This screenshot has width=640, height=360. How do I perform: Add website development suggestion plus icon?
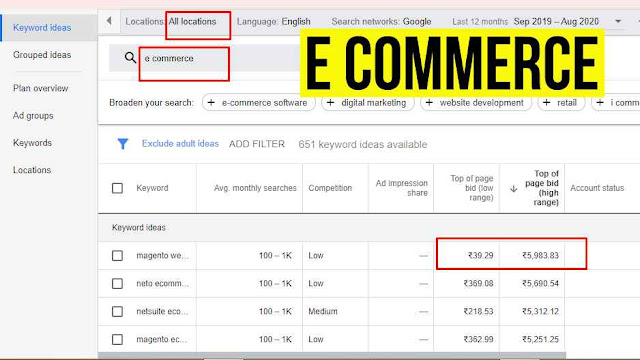coord(429,102)
